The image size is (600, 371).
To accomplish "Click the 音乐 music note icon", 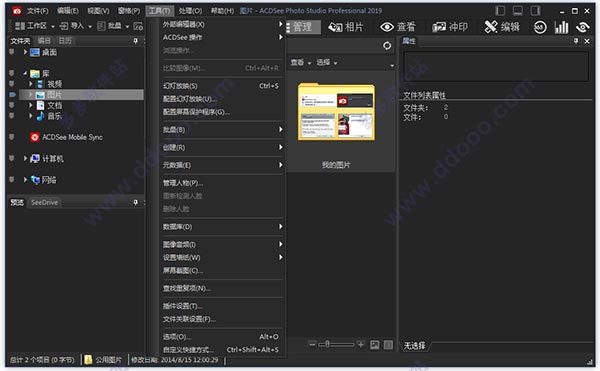I will [40, 116].
